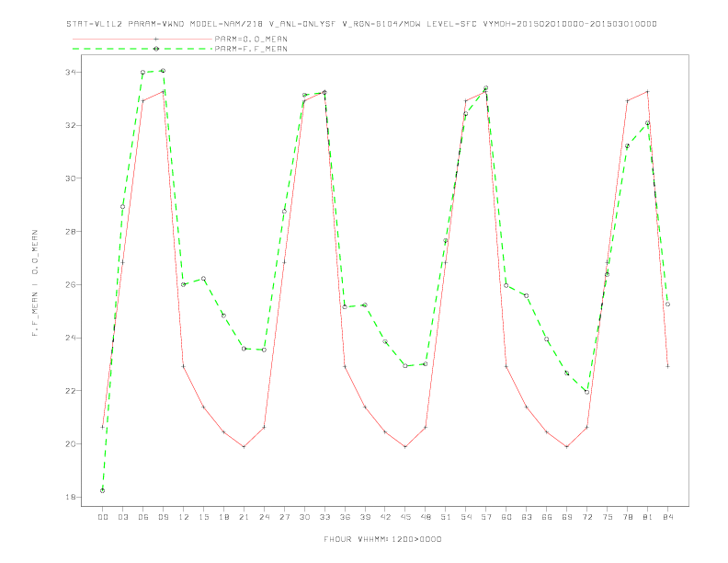This screenshot has height=563, width=728.
Task: Click x-axis tick label 45
Action: coord(405,517)
